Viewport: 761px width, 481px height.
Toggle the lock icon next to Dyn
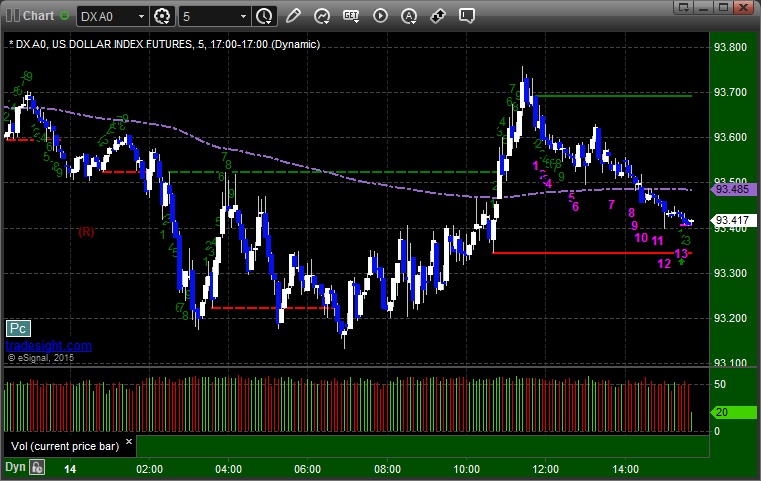pyautogui.click(x=37, y=467)
